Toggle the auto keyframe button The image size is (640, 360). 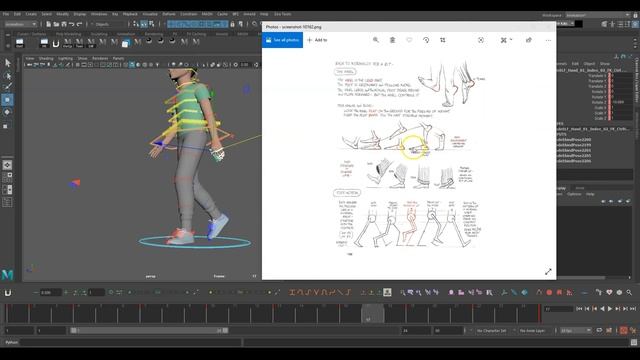[624, 330]
